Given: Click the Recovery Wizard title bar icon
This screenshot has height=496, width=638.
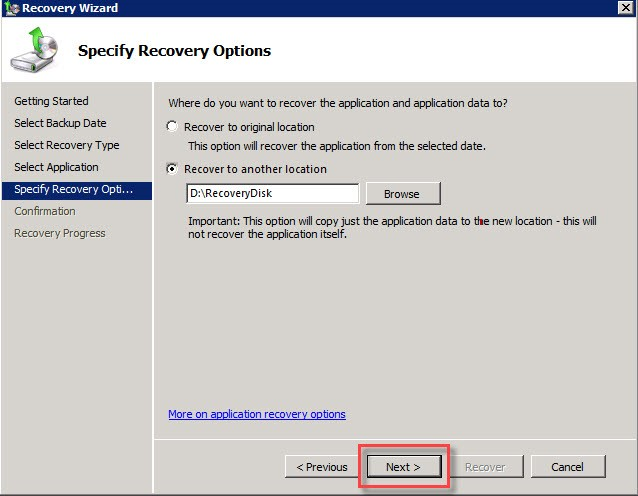Looking at the screenshot, I should pyautogui.click(x=10, y=8).
